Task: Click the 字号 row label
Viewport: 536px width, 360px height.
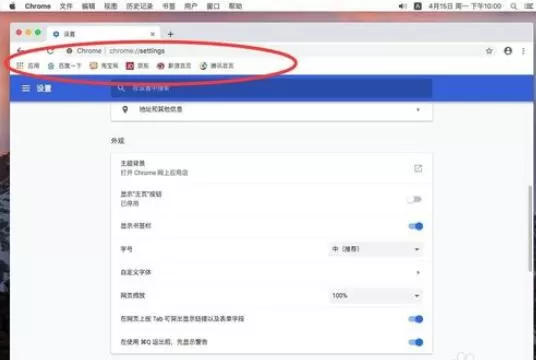Action: coord(126,249)
